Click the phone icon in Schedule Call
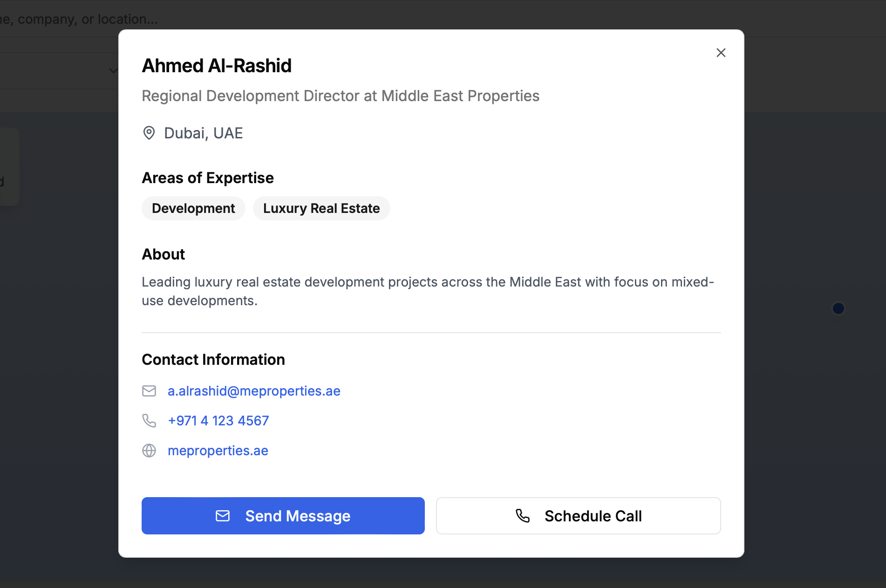Image resolution: width=886 pixels, height=588 pixels. coord(523,516)
